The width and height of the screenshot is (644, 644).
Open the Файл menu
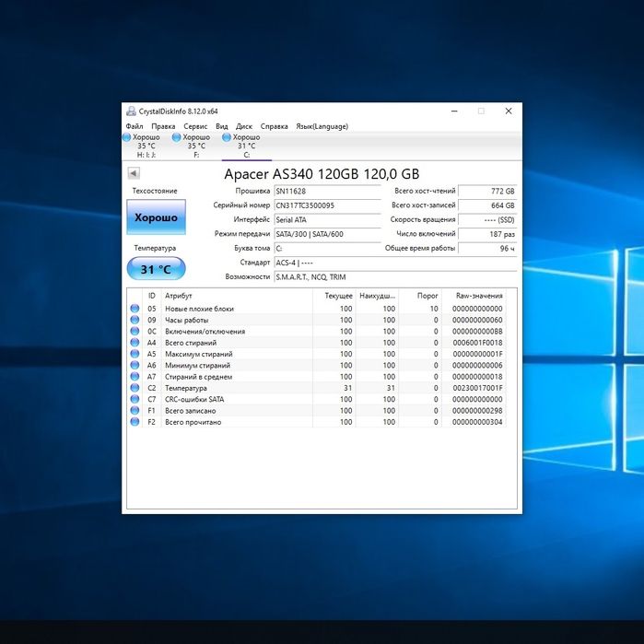tap(135, 126)
